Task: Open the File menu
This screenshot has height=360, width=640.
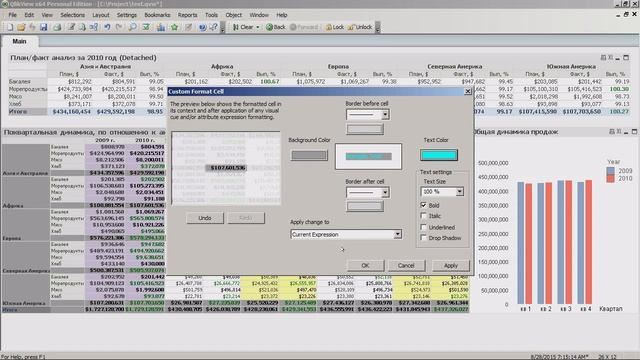Action: [13, 15]
